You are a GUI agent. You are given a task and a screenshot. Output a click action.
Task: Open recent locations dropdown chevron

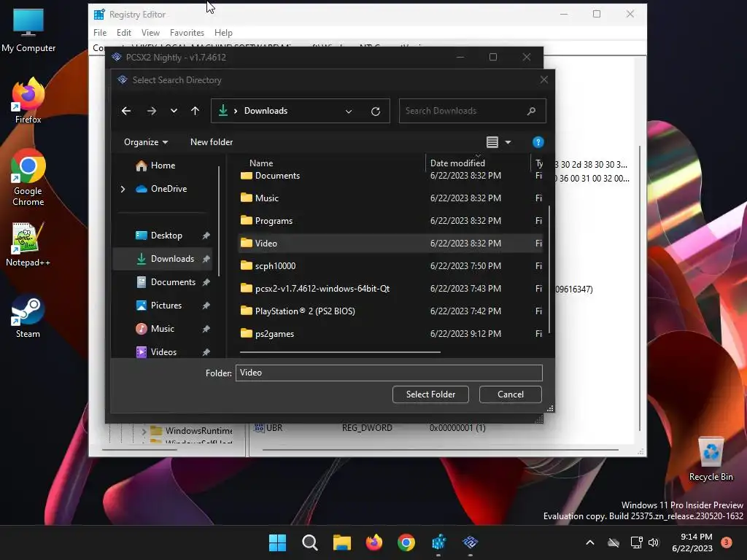pyautogui.click(x=174, y=111)
